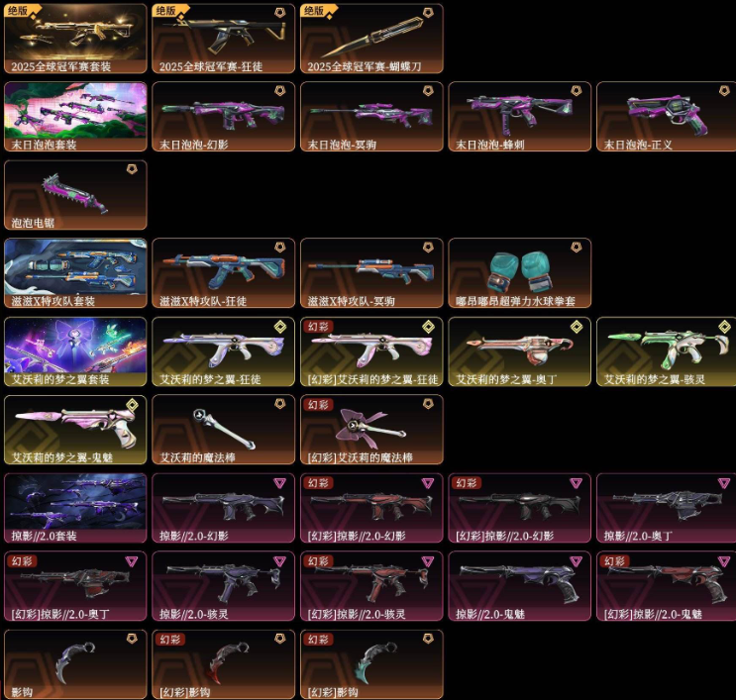Select the 末日泡泡-正义 sheriff skin
The height and width of the screenshot is (700, 736).
667,117
